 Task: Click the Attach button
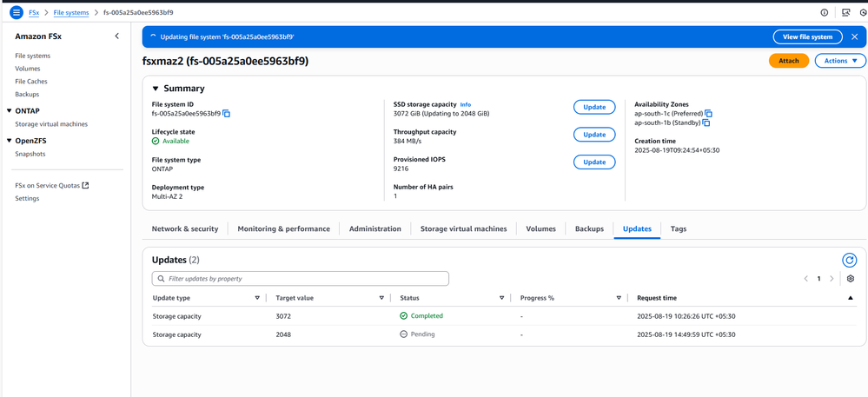[x=788, y=61]
